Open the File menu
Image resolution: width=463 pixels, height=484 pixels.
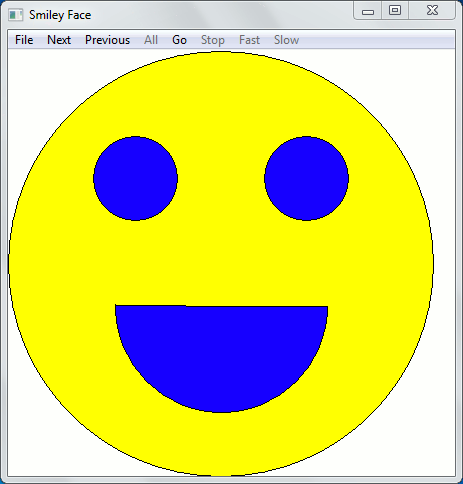point(24,40)
